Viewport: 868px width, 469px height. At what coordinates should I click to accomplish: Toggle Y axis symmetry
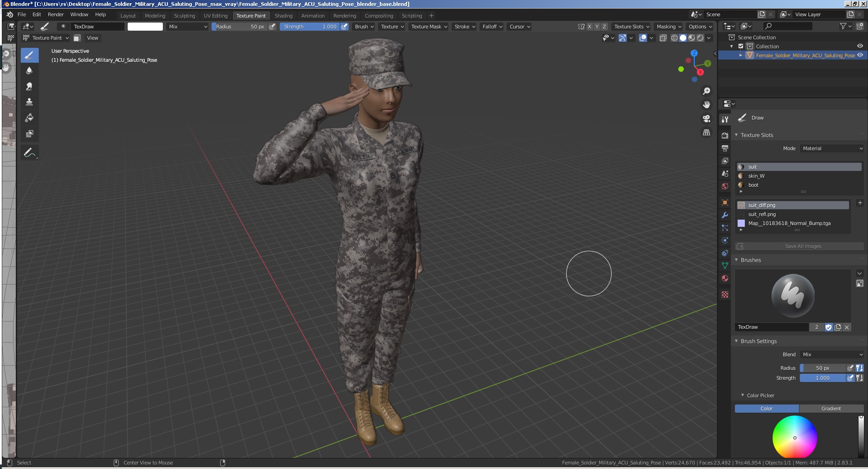(x=597, y=27)
